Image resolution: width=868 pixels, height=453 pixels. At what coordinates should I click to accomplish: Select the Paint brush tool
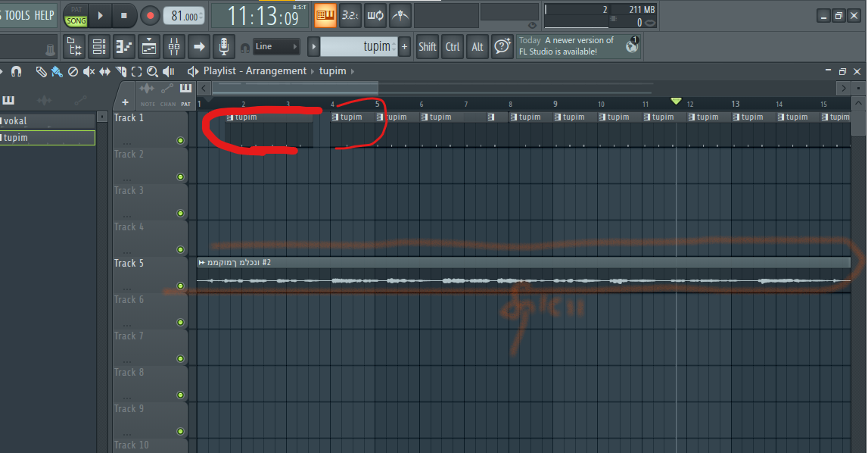point(57,71)
